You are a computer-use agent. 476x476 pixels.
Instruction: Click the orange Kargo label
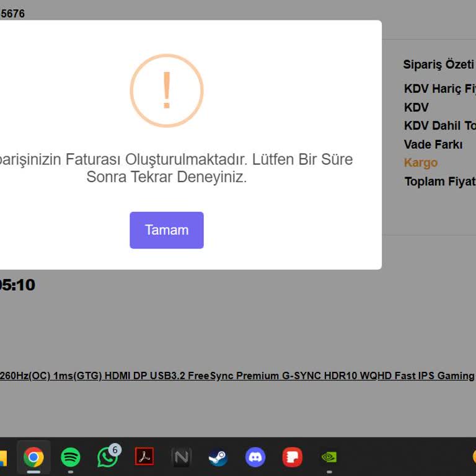click(x=420, y=163)
